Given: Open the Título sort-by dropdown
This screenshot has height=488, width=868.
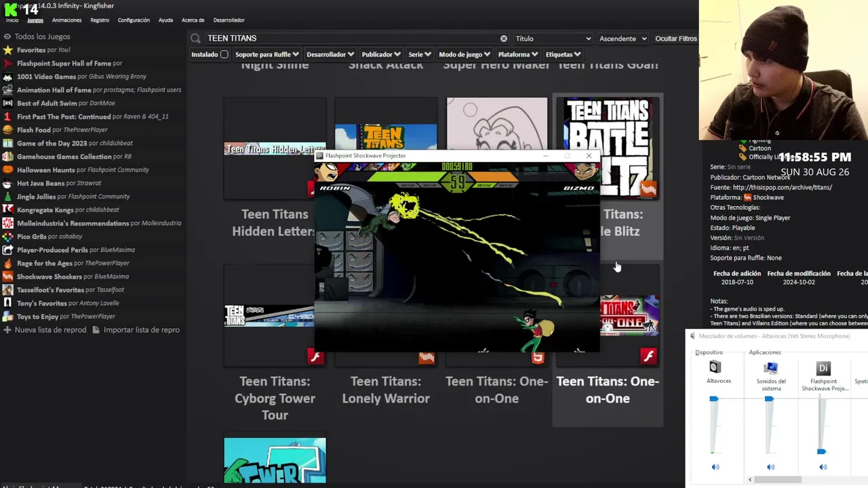Looking at the screenshot, I should point(553,39).
